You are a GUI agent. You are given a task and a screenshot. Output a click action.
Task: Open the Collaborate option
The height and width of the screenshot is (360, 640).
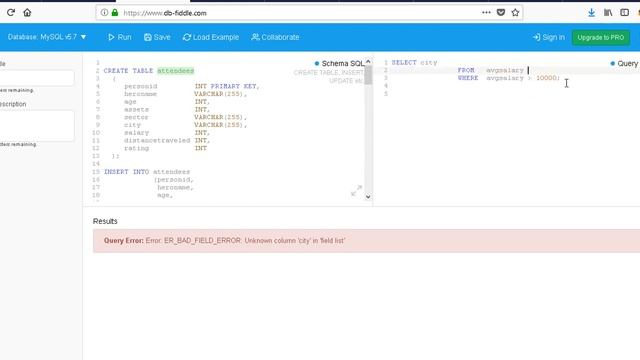275,37
